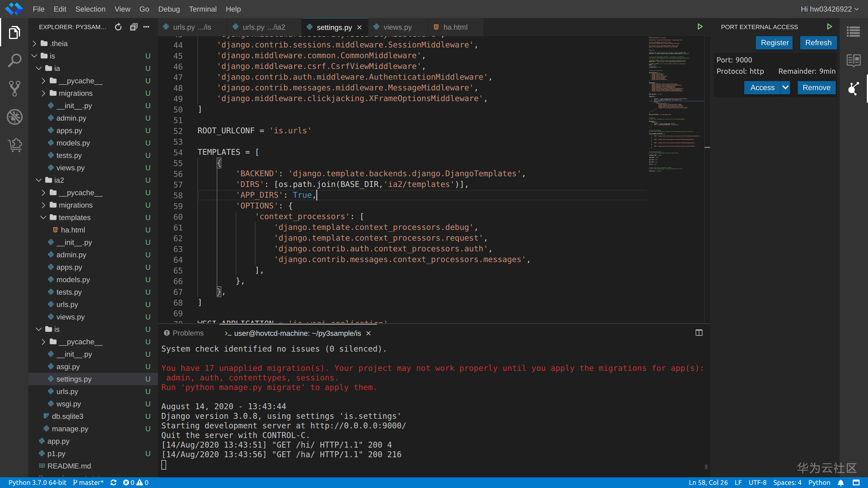
Task: Open the notifications bell in status bar
Action: tap(840, 483)
